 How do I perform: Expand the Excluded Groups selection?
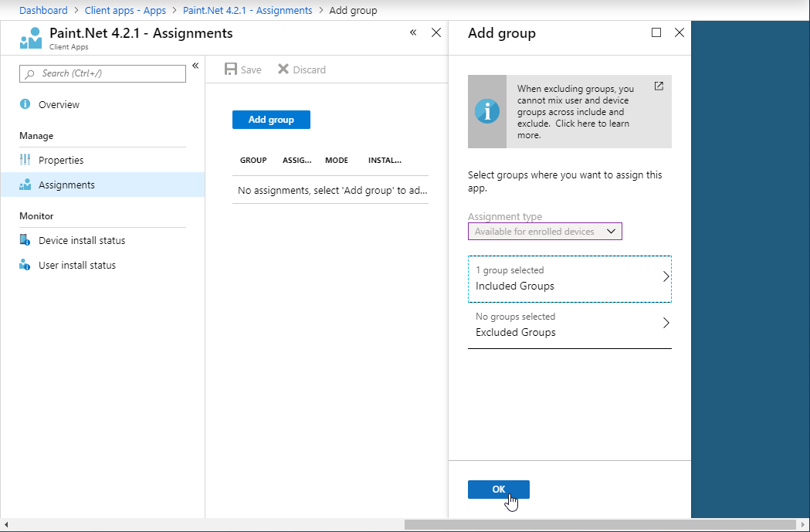point(570,325)
